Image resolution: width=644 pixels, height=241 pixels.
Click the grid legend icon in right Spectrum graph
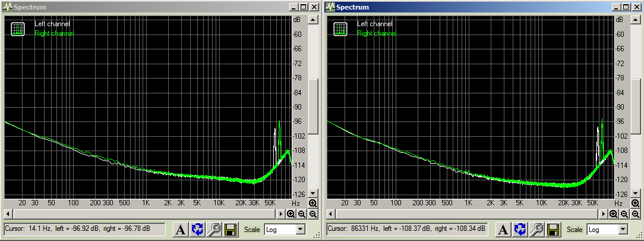click(x=340, y=29)
